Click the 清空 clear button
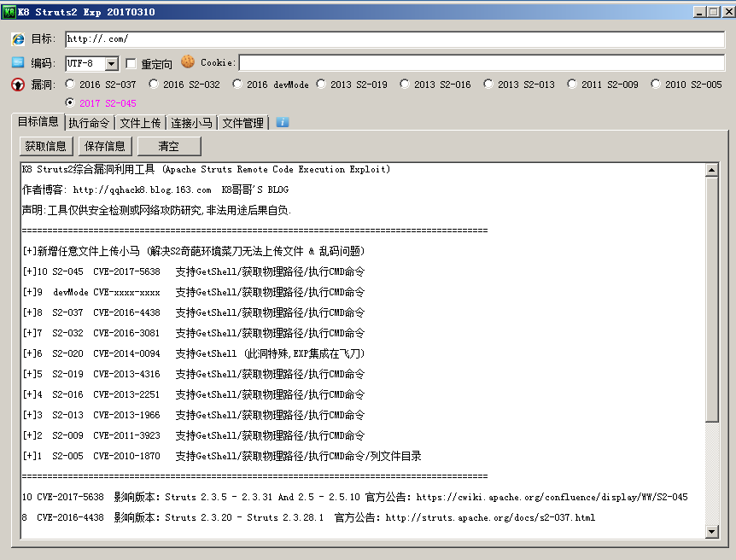736x560 pixels. click(168, 146)
